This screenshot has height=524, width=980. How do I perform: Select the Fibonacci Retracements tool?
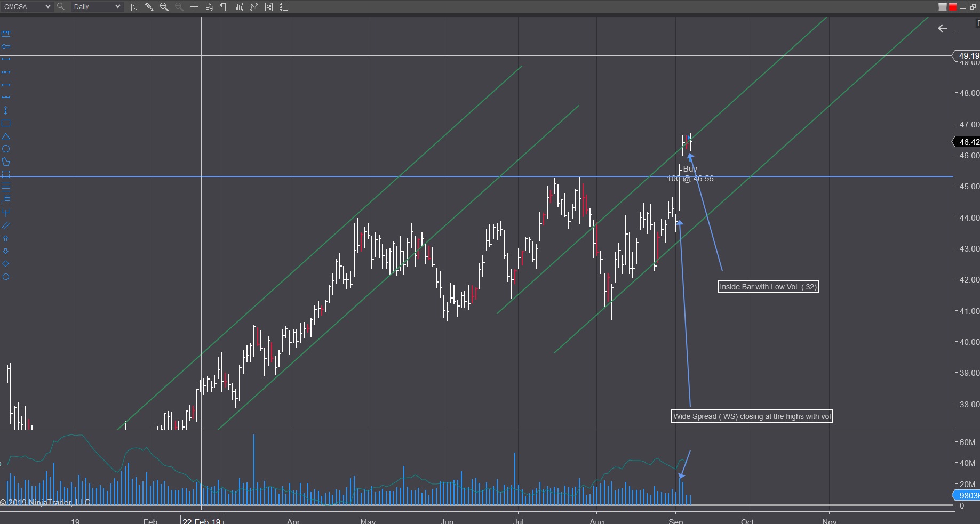click(x=6, y=187)
